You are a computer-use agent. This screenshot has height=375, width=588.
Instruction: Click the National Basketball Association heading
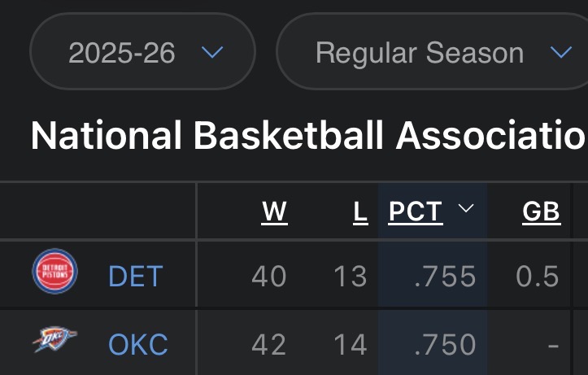tap(309, 135)
